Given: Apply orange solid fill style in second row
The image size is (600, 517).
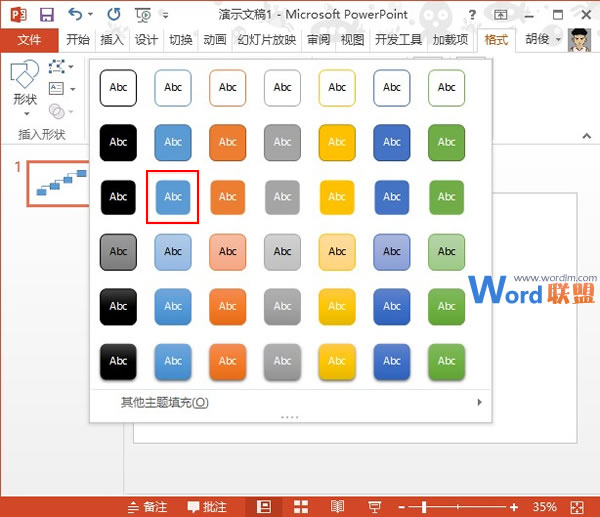Looking at the screenshot, I should [x=228, y=142].
